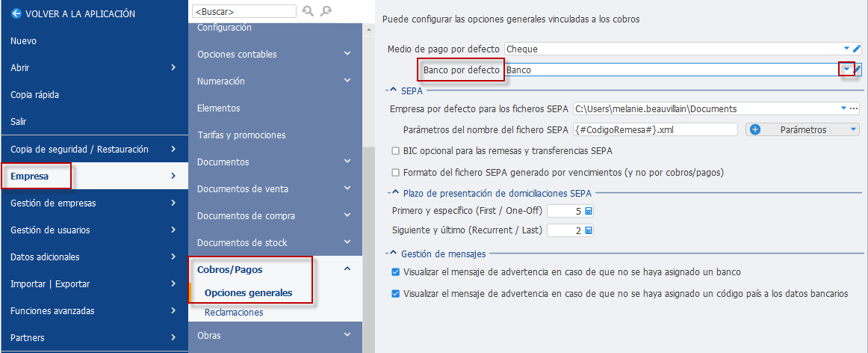Image resolution: width=868 pixels, height=353 pixels.
Task: Collapse Plazo de presentación de domiciliaciones SEPA
Action: click(x=394, y=193)
